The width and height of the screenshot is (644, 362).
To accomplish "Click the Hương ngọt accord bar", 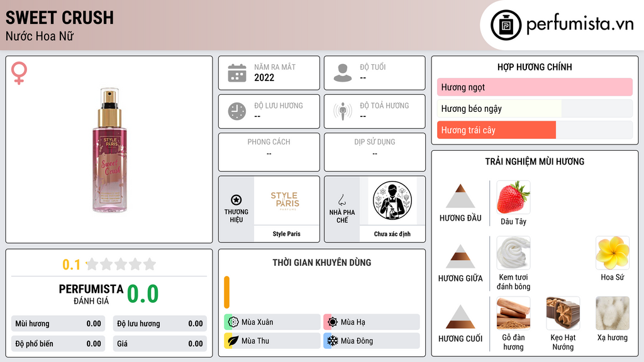I will (x=535, y=87).
